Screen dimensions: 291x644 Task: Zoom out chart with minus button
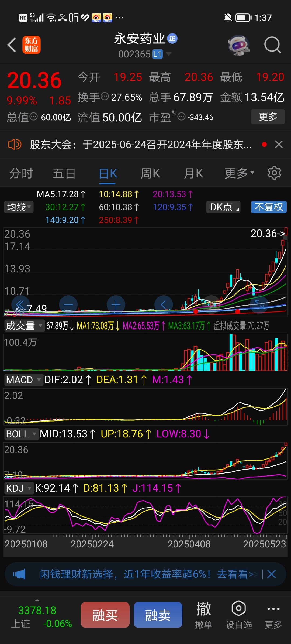68,305
